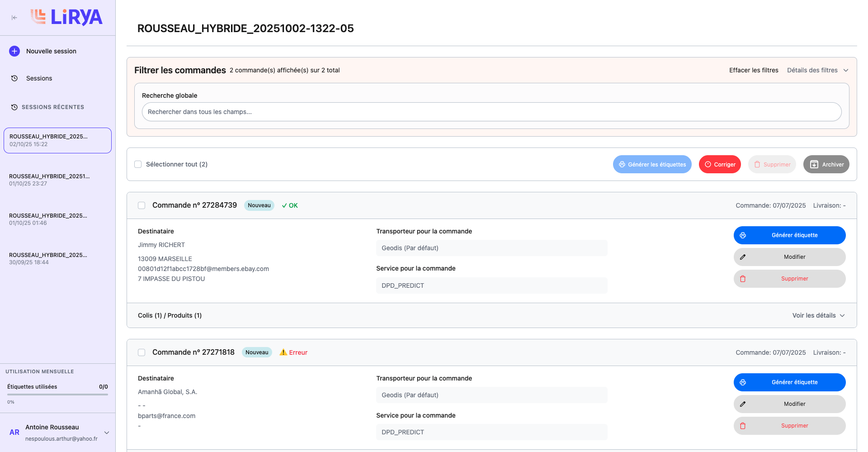
Task: Click the history icon beside Sessions
Action: pyautogui.click(x=14, y=78)
